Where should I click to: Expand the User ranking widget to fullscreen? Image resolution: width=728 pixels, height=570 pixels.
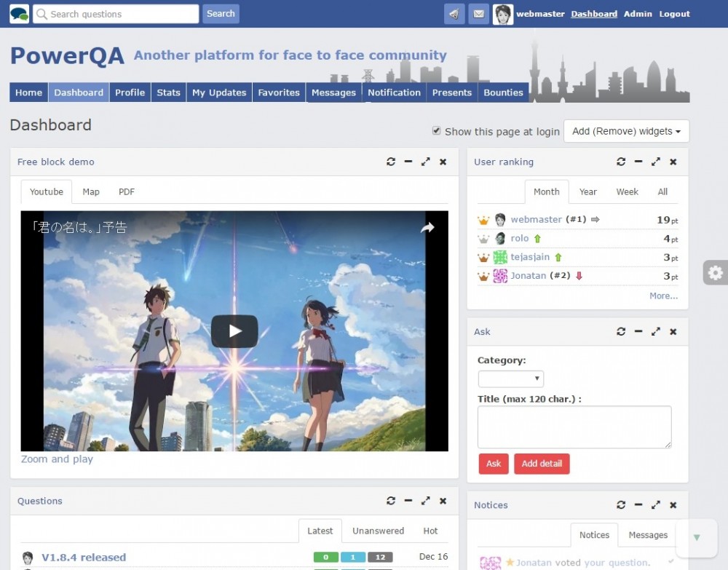tap(655, 162)
